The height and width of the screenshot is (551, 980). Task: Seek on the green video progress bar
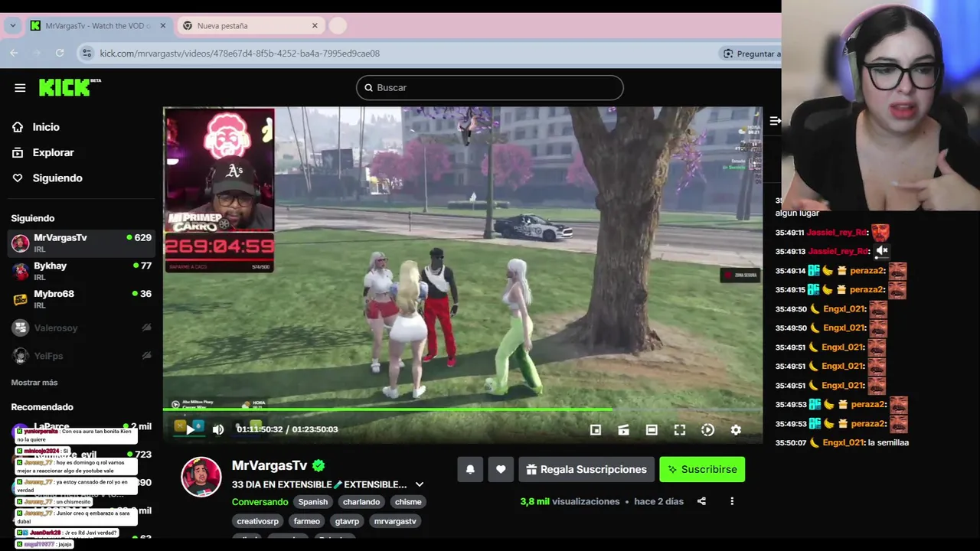coord(463,409)
